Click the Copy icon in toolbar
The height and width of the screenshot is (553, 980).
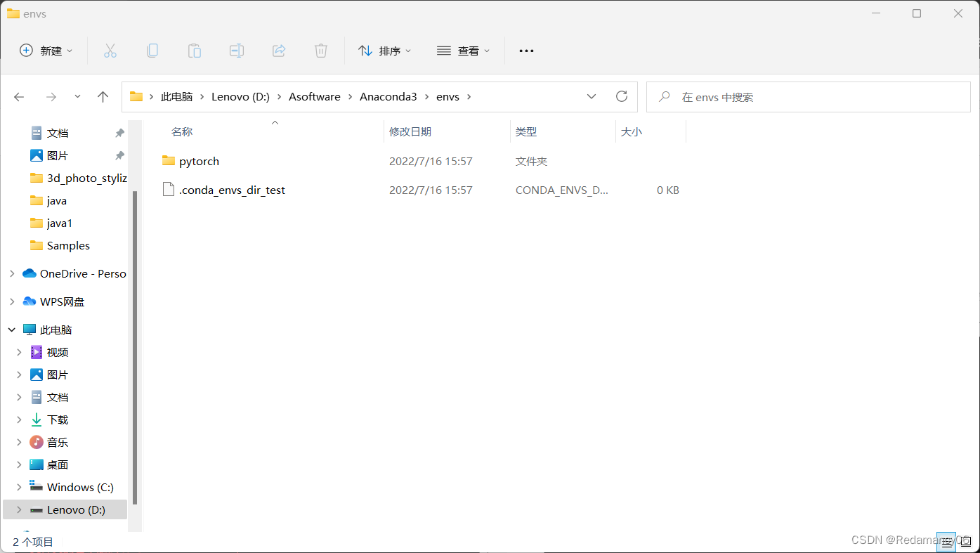point(152,51)
